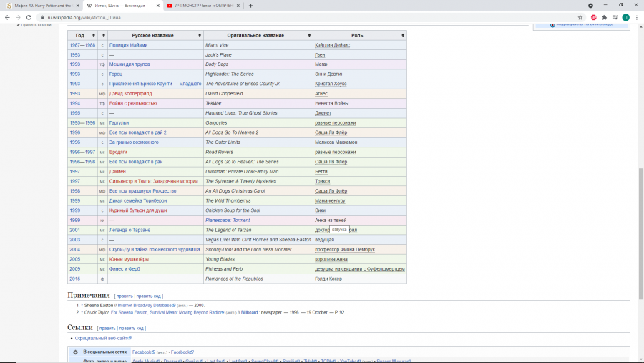Open Горец link

[x=116, y=74]
